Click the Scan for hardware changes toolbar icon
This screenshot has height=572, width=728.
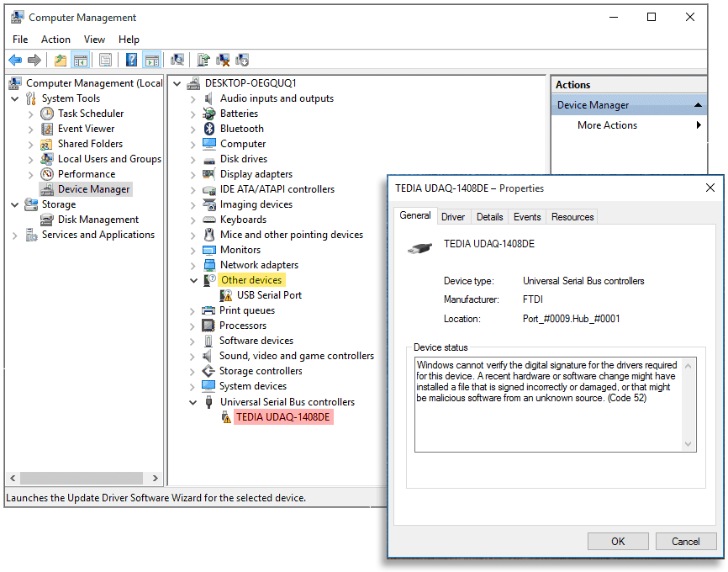click(x=177, y=60)
